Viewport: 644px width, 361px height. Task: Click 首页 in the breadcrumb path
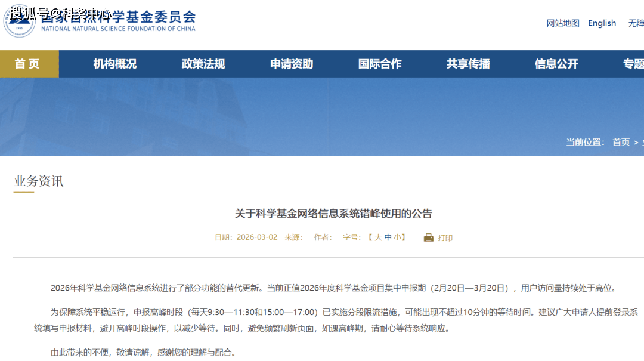click(x=621, y=142)
